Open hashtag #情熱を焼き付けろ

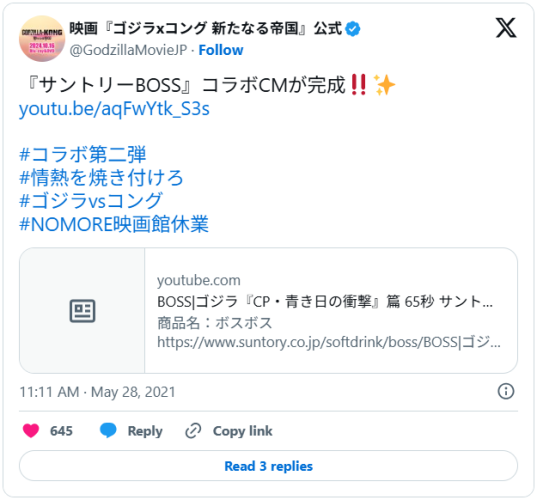click(101, 178)
